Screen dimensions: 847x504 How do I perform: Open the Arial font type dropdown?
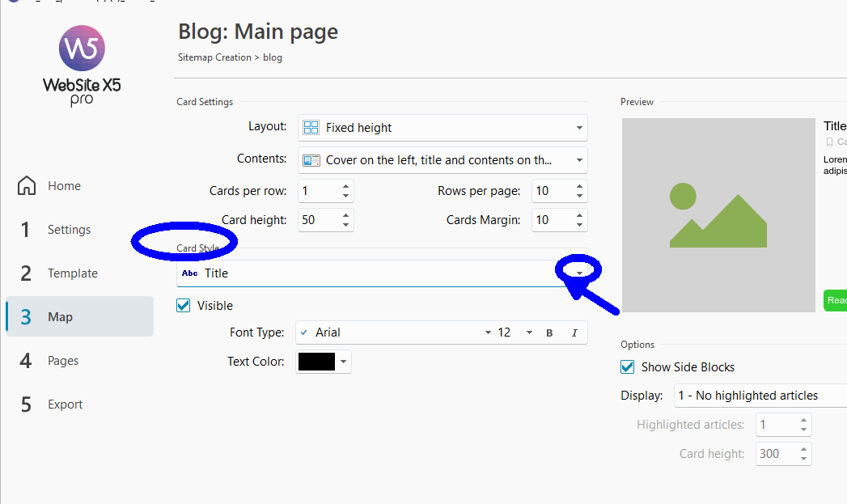[x=487, y=332]
